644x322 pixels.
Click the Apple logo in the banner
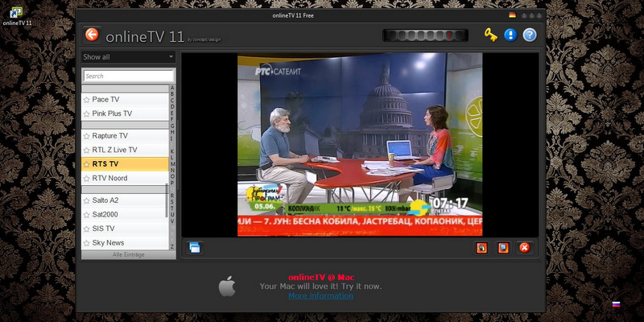[x=227, y=287]
